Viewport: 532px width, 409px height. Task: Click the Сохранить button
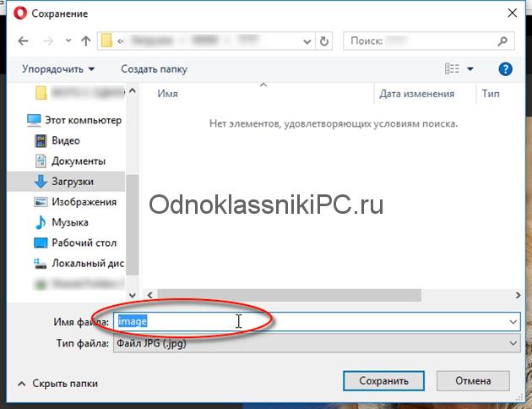coord(383,381)
